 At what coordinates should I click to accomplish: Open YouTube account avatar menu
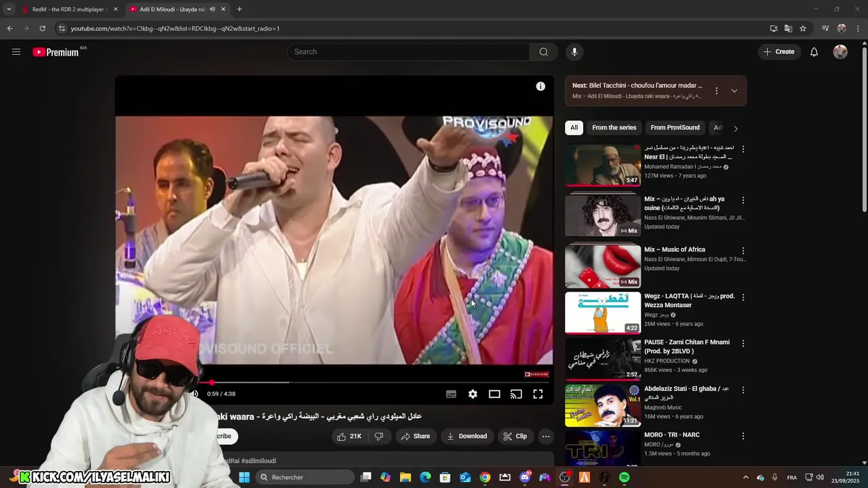(840, 52)
